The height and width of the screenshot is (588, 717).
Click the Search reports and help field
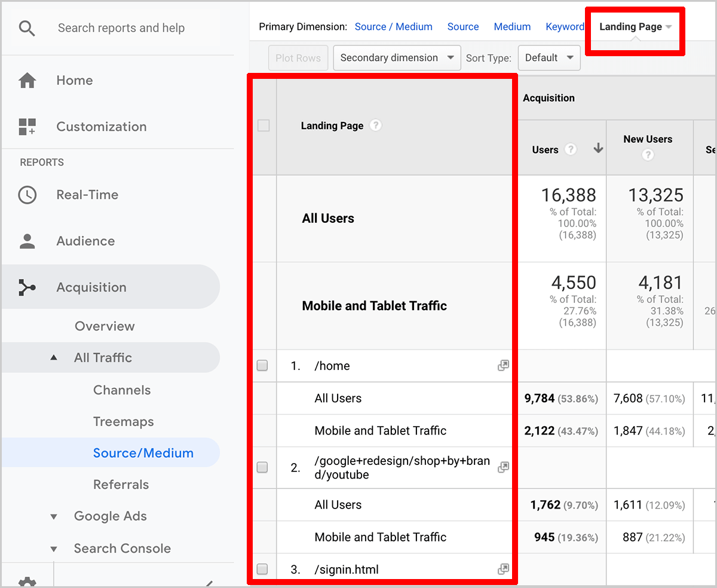pos(121,28)
